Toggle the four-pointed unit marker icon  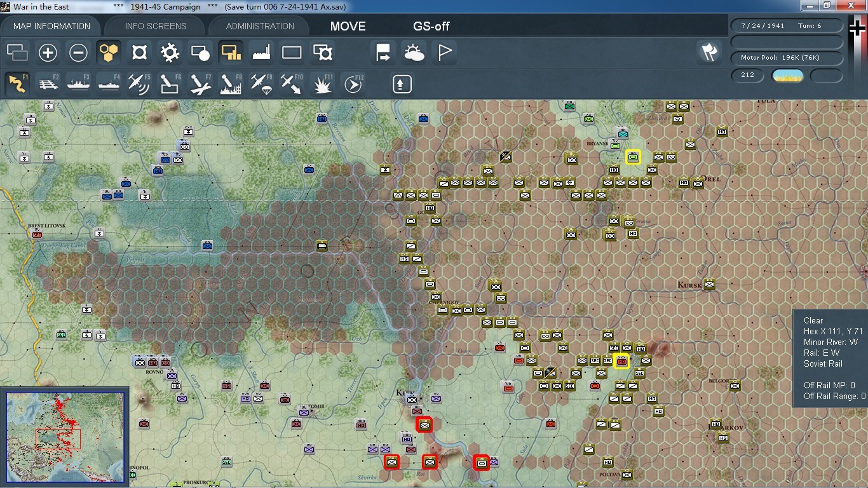(139, 53)
